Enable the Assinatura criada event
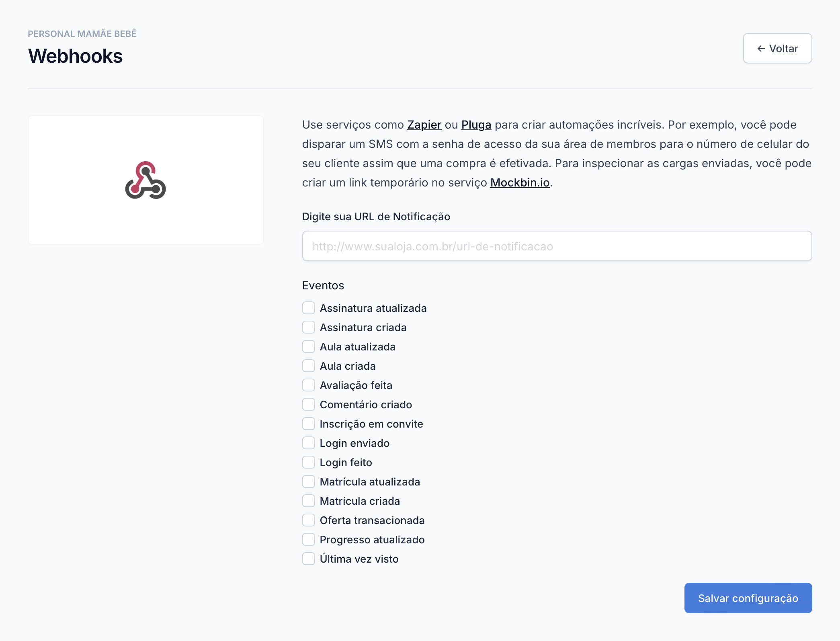 (x=309, y=328)
